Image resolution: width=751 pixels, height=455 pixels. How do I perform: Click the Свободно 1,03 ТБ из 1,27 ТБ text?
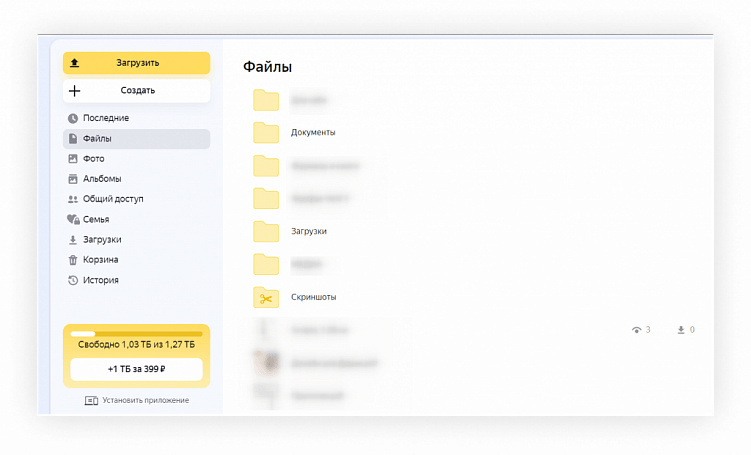click(x=137, y=345)
